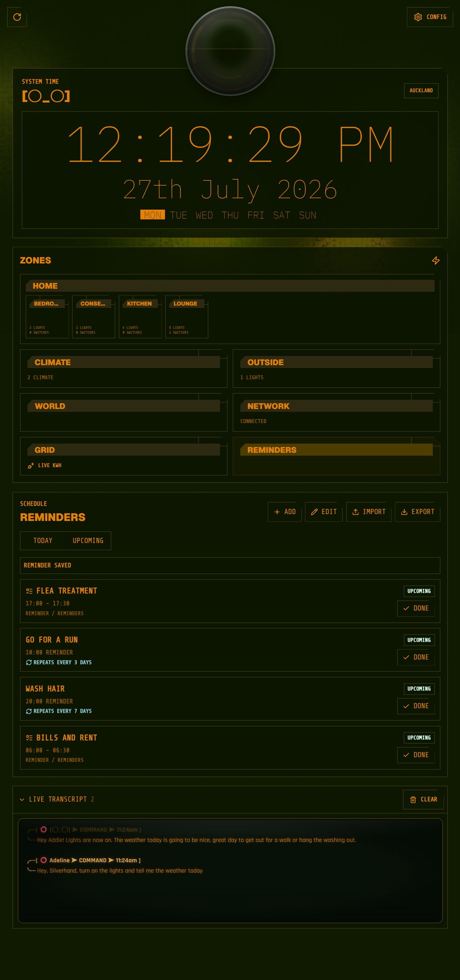Click the large digital clock display

click(x=230, y=144)
